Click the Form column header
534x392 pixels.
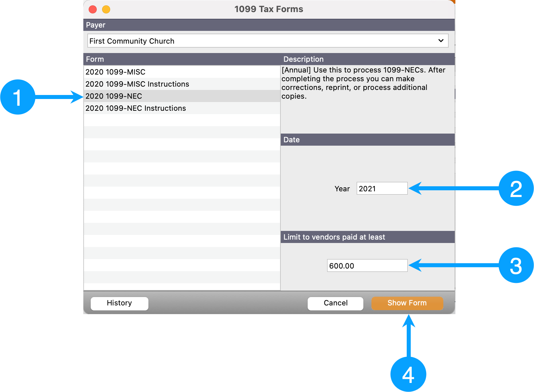(x=95, y=59)
